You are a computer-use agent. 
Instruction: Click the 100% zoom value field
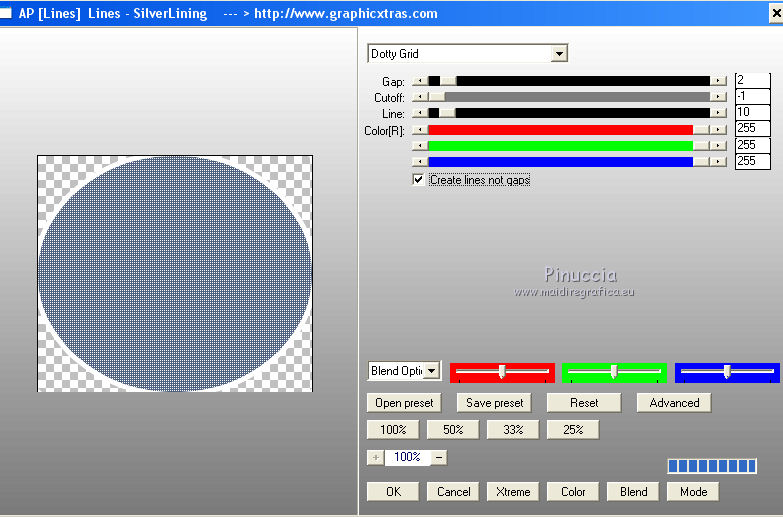[407, 457]
